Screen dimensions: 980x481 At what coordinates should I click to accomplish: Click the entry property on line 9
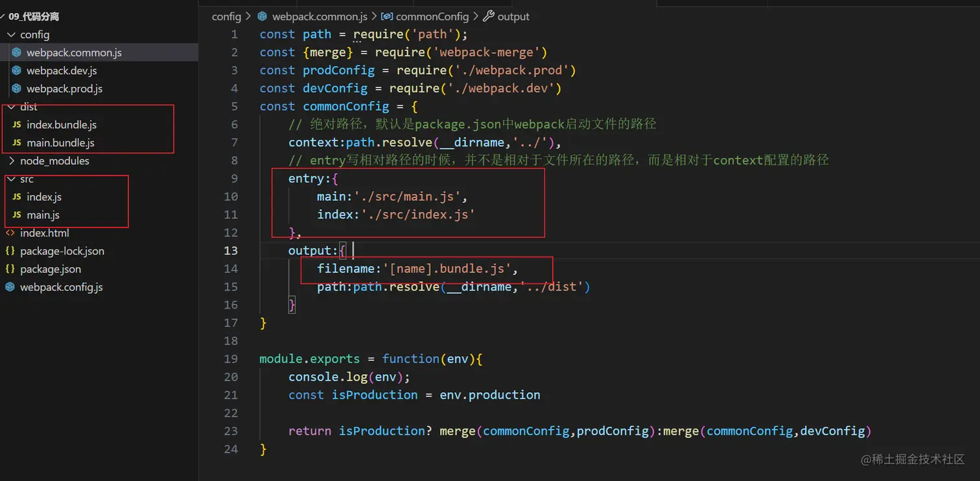(x=307, y=178)
